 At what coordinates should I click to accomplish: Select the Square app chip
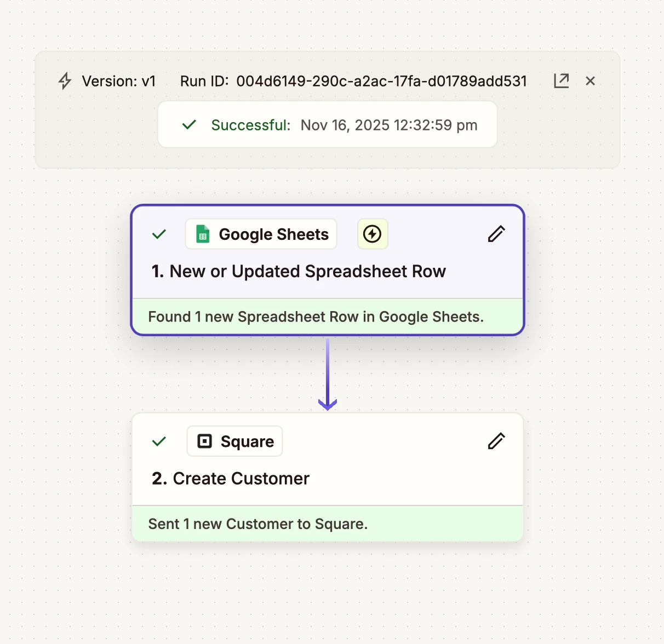234,441
